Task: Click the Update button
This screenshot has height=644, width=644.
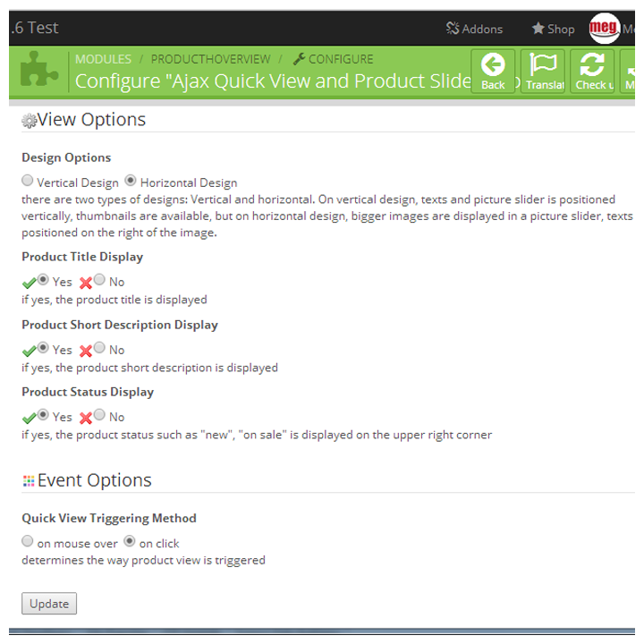Action: click(x=49, y=604)
